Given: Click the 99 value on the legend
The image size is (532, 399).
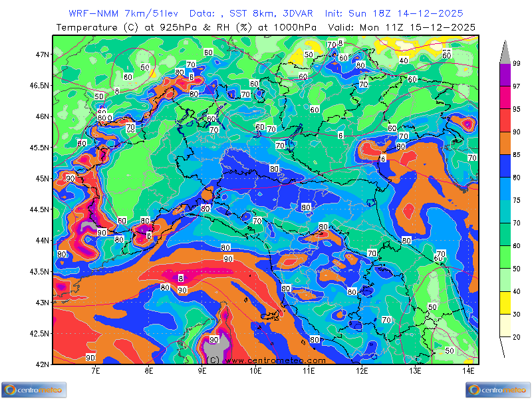Looking at the screenshot, I should 517,63.
